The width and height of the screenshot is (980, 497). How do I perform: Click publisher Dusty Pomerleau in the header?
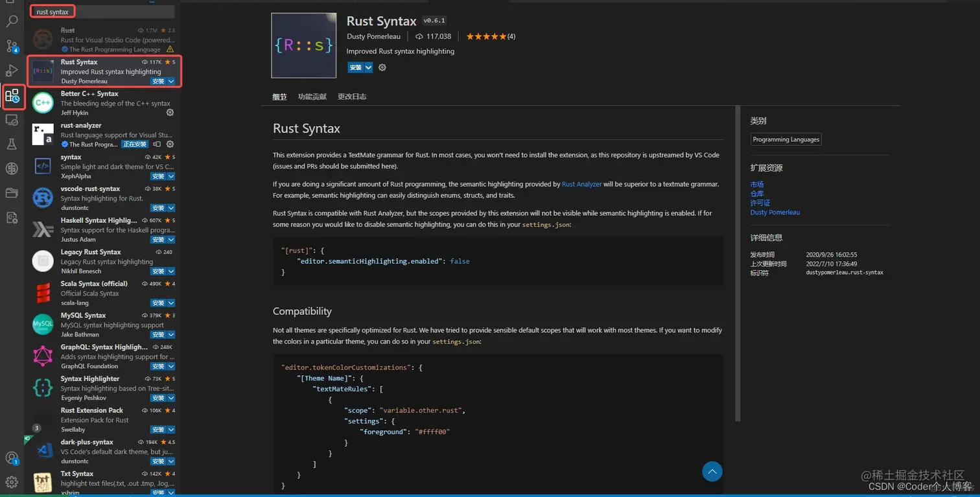pyautogui.click(x=373, y=37)
